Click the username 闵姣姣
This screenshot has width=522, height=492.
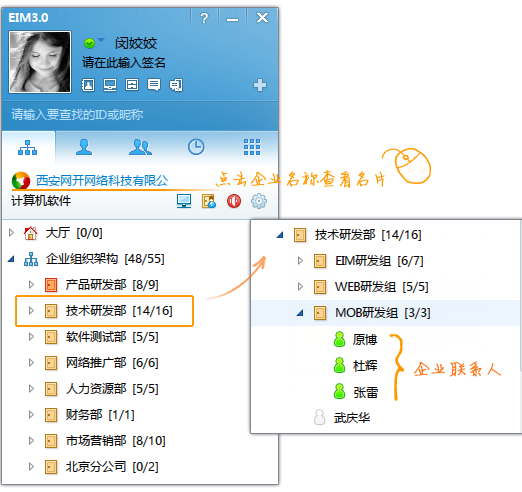click(136, 43)
